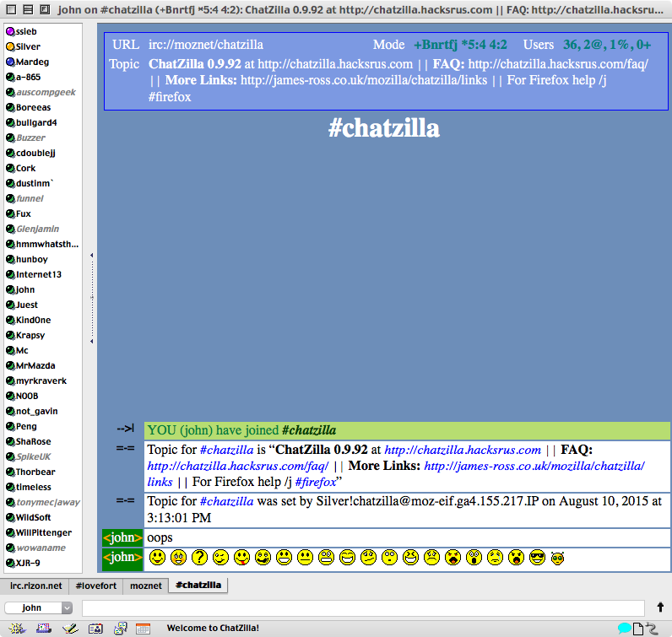Click the Users count in channel header
Screen dimensions: 672x637
point(606,45)
